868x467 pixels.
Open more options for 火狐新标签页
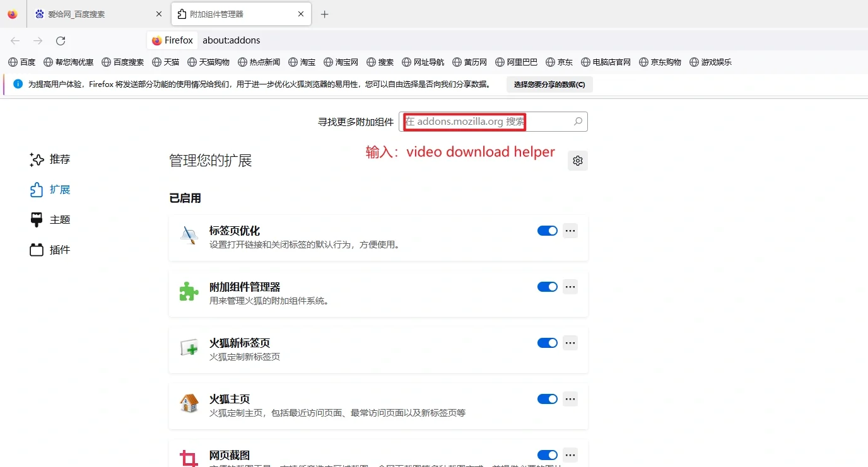tap(570, 343)
